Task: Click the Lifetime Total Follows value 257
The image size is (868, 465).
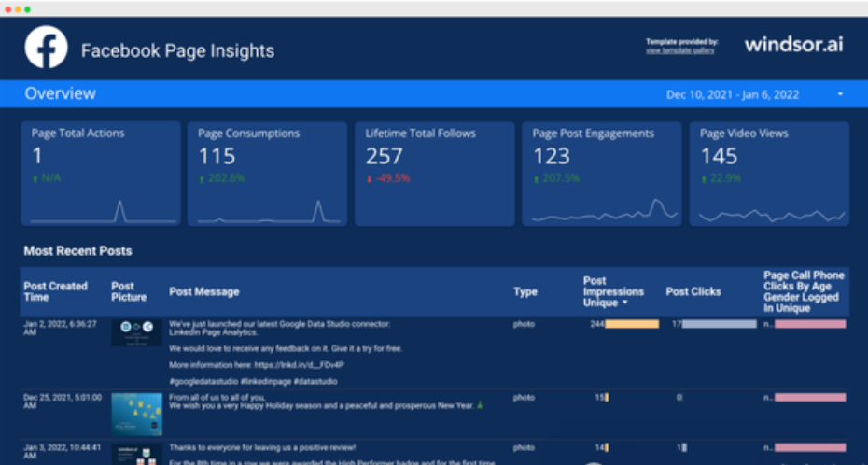Action: click(385, 157)
